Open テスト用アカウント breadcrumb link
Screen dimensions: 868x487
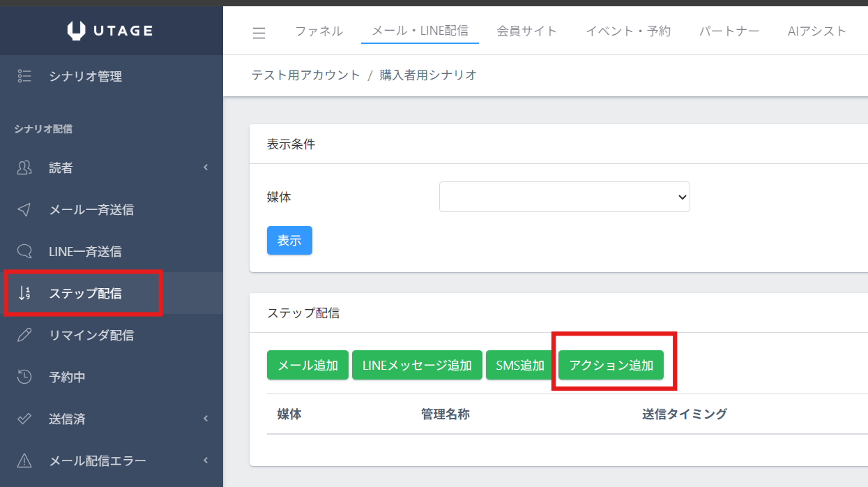tap(305, 75)
